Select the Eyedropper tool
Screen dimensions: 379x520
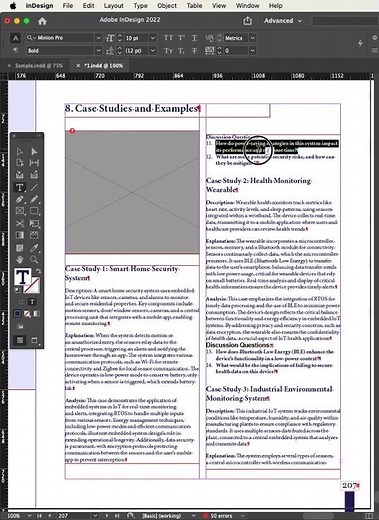(34, 248)
